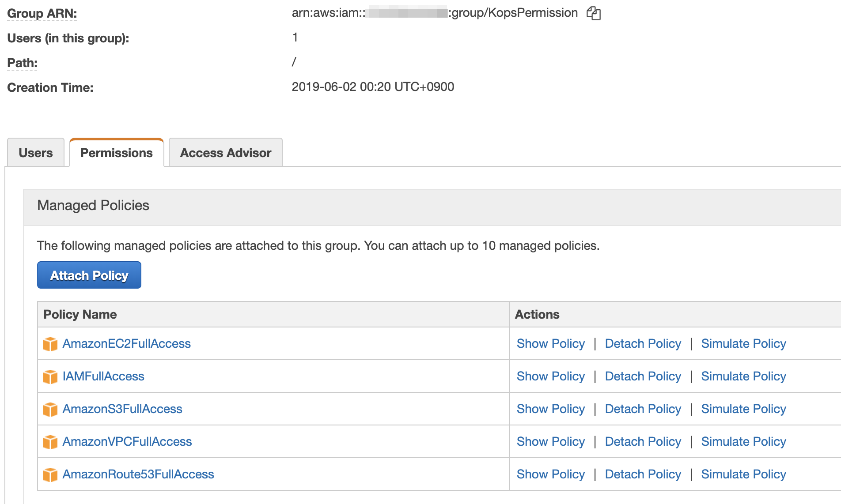The image size is (841, 504).
Task: Click the AmazonRoute53FullAccess policy box icon
Action: point(50,474)
